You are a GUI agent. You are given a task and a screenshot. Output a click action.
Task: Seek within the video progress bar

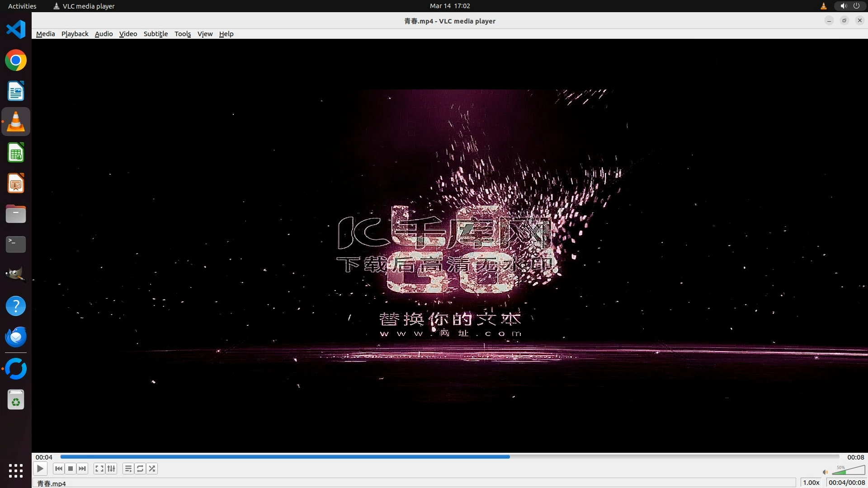pyautogui.click(x=449, y=457)
